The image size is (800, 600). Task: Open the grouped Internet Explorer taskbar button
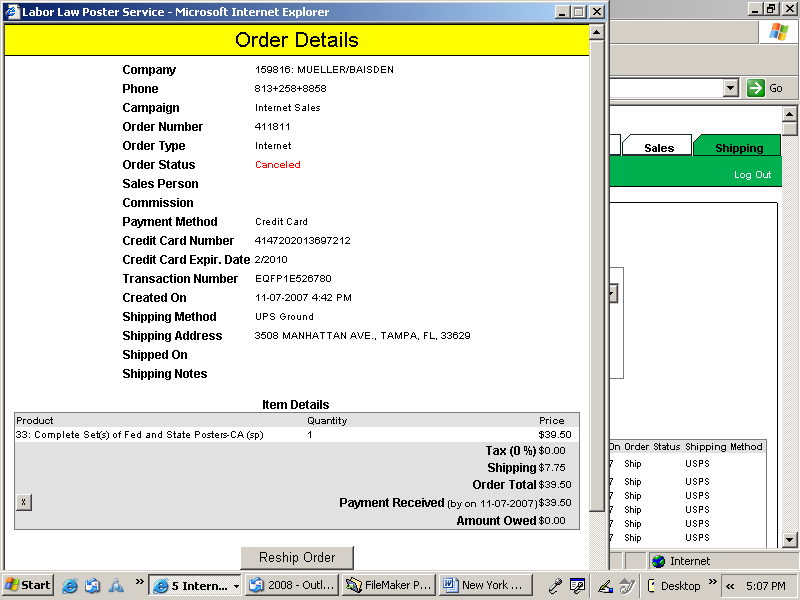(x=195, y=585)
